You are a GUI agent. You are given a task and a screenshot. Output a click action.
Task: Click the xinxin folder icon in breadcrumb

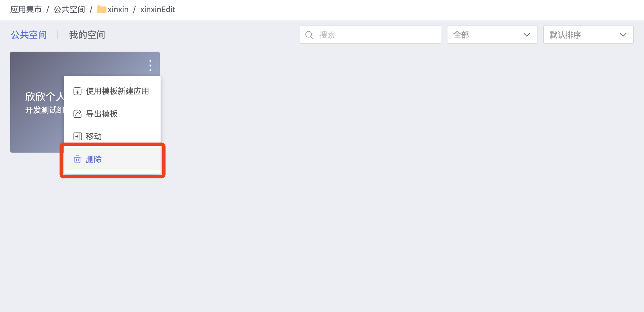[102, 10]
